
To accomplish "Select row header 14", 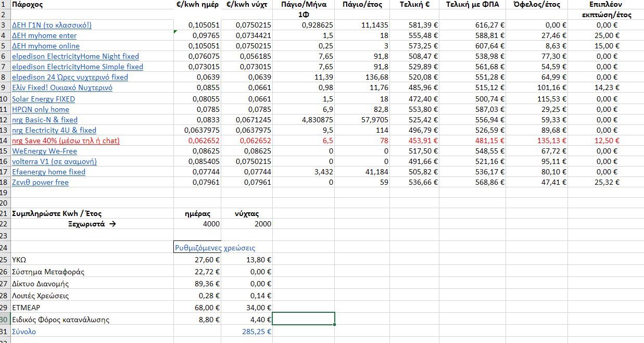I will pos(5,141).
